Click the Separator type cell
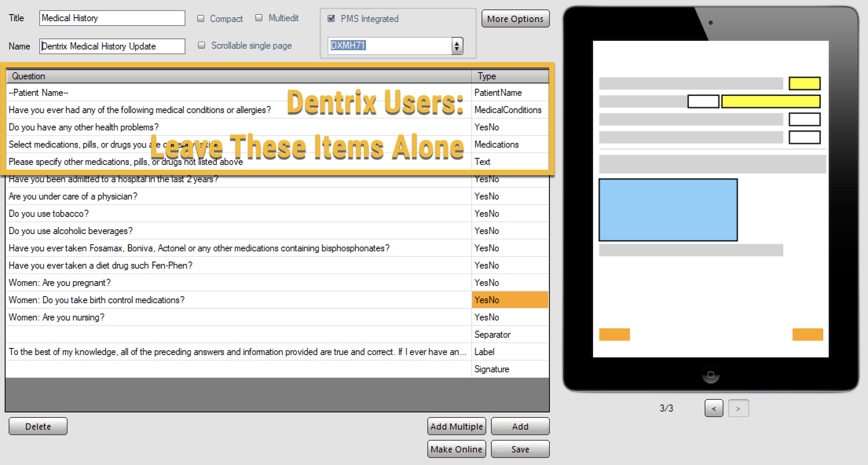The width and height of the screenshot is (868, 465). (x=510, y=335)
